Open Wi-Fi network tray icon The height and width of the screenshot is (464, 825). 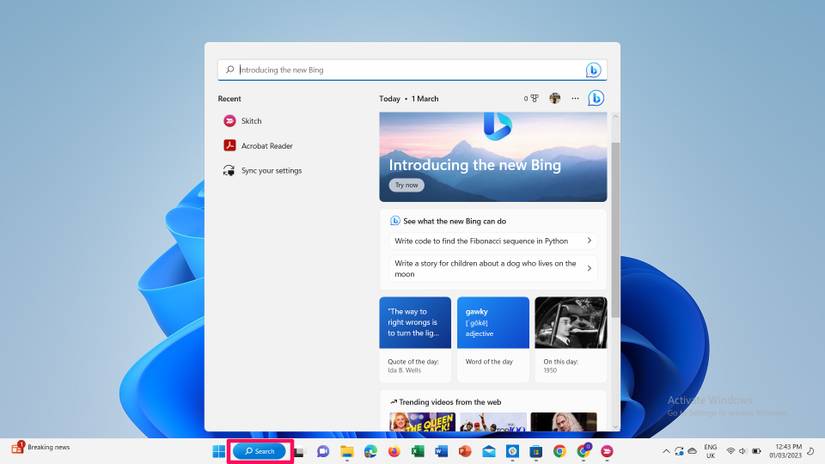tap(730, 451)
